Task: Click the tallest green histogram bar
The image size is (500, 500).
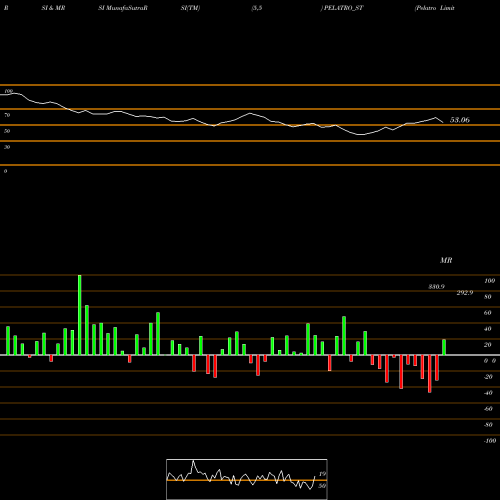Action: (x=80, y=315)
